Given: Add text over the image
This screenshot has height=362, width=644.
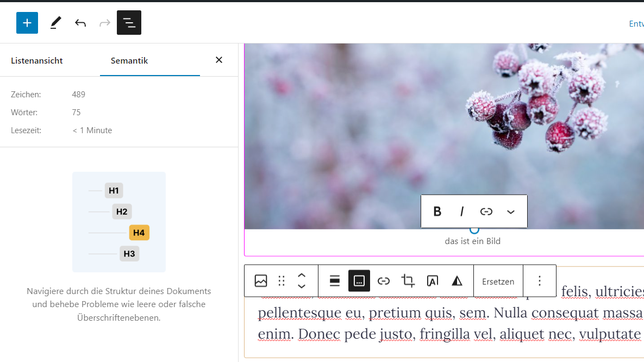Looking at the screenshot, I should (433, 281).
